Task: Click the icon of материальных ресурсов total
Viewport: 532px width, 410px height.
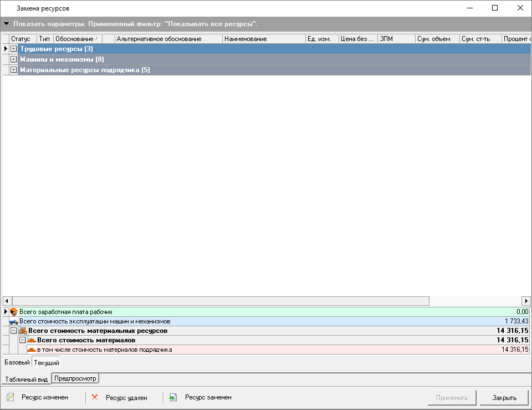Action: (23, 331)
